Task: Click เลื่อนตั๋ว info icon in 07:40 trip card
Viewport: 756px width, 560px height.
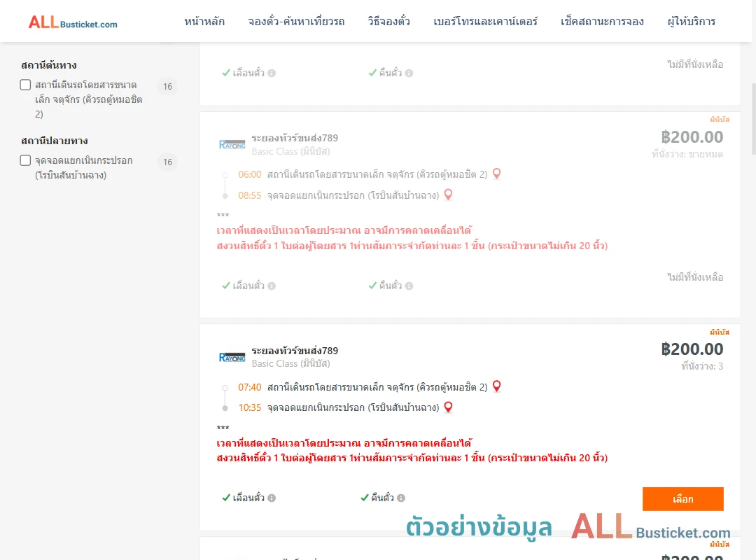Action: pos(272,498)
